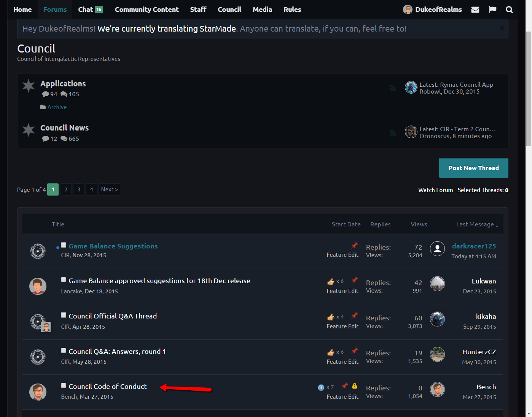Tick the Council Code of Conduct checkbox
This screenshot has height=417, width=532.
[64, 385]
